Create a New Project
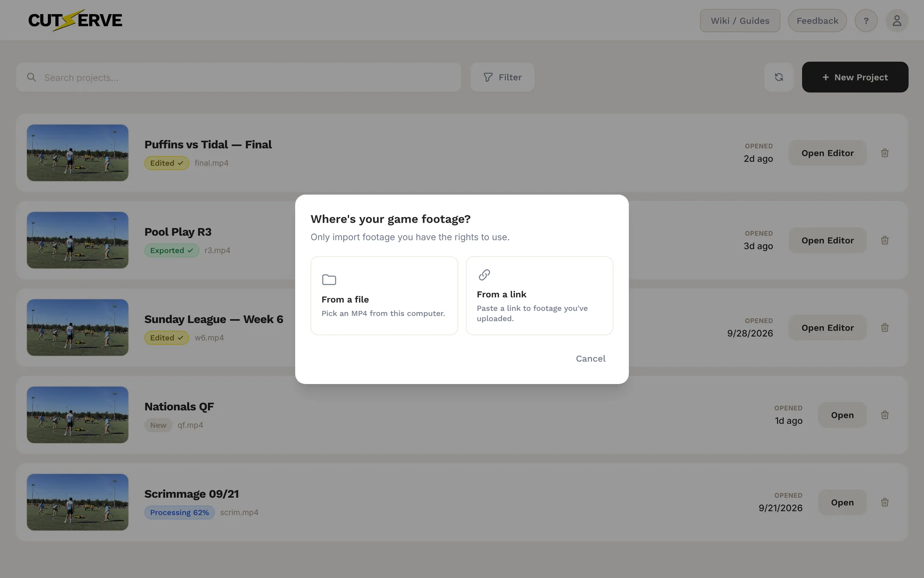Image resolution: width=924 pixels, height=578 pixels. 855,77
